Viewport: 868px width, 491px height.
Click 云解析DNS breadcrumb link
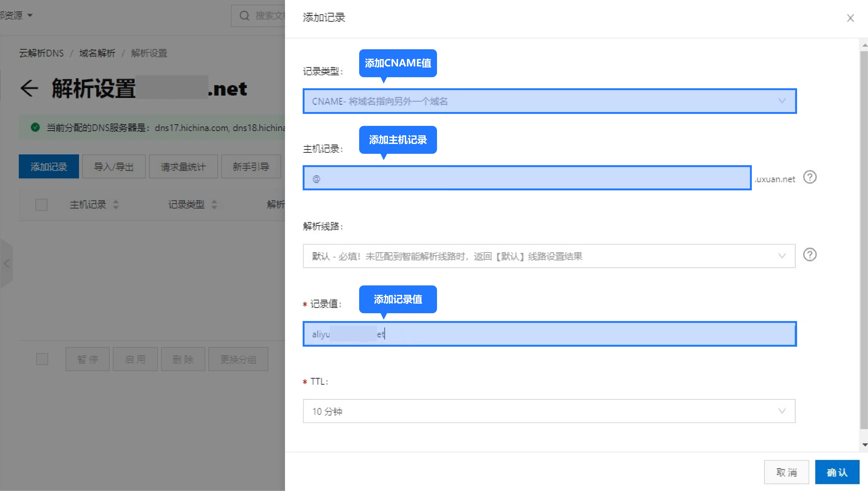tap(41, 53)
